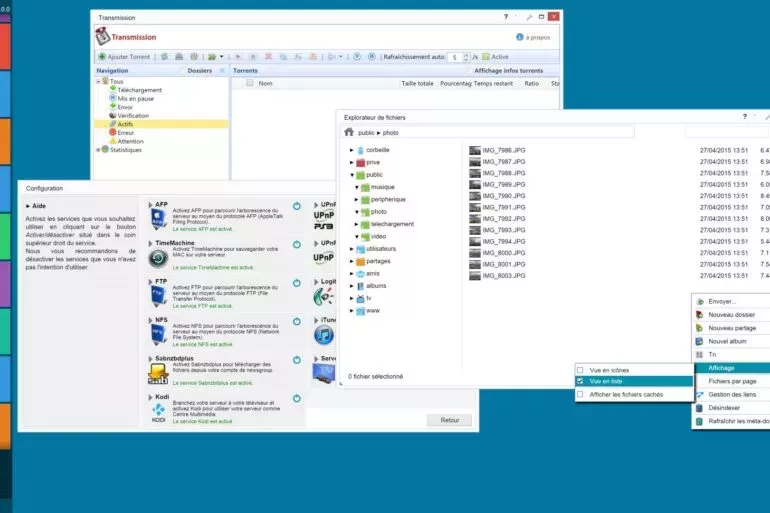Click the TV server icon in Configuration
This screenshot has height=513, width=770.
coord(324,374)
